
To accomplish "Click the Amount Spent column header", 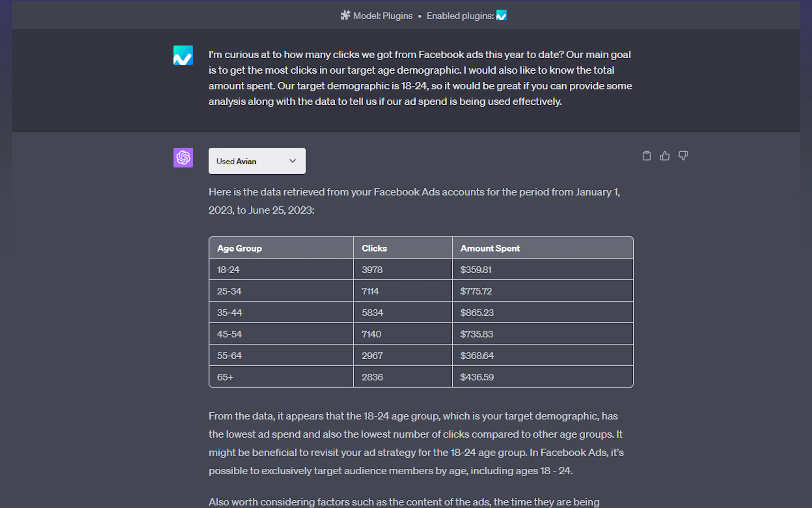I will [490, 248].
